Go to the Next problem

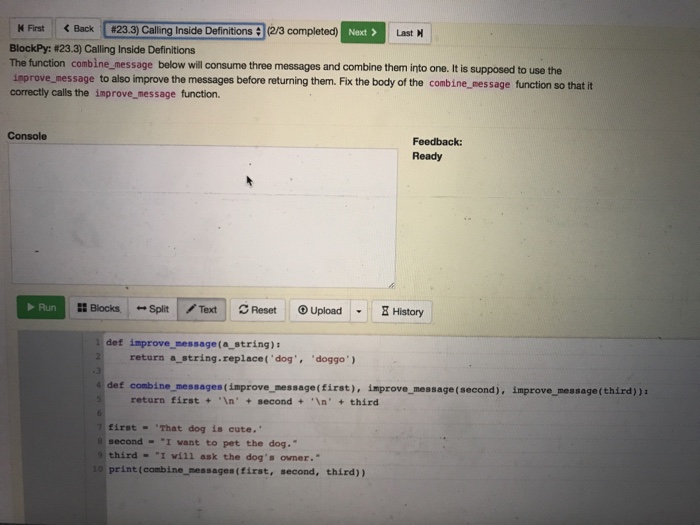[362, 33]
